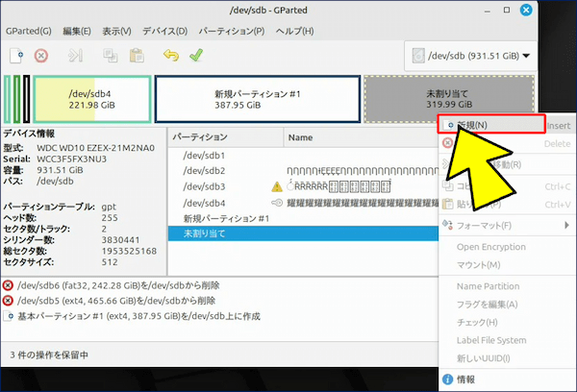Click the paste partition toolbar icon
577x392 pixels.
click(137, 56)
